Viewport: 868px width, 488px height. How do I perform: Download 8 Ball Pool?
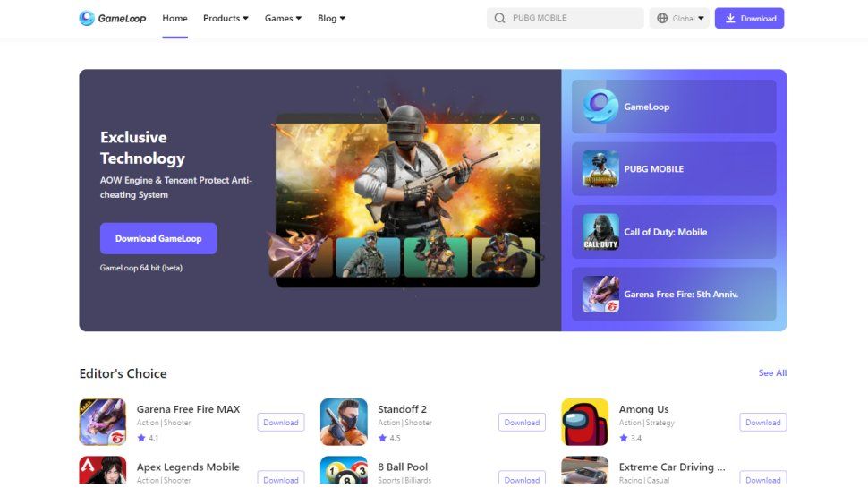[x=522, y=478]
